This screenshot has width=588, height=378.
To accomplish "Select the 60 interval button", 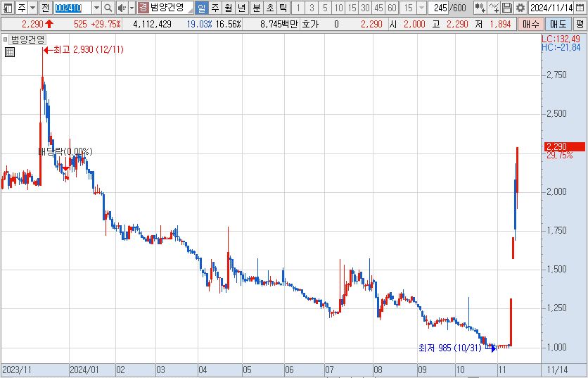I will point(392,8).
